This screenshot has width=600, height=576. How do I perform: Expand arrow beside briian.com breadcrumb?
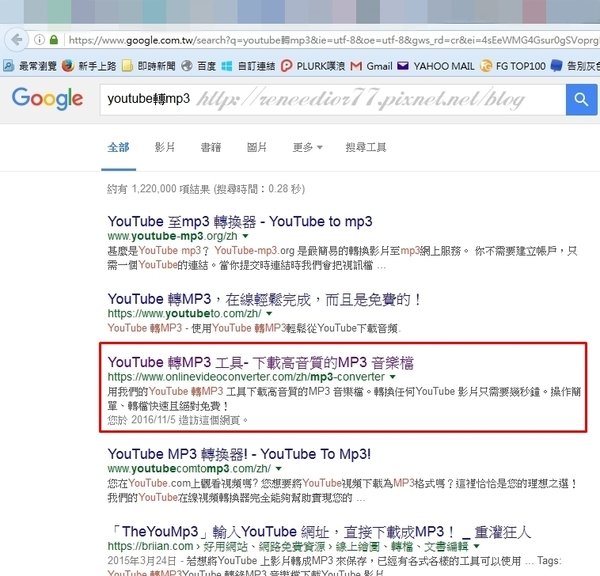(476, 546)
